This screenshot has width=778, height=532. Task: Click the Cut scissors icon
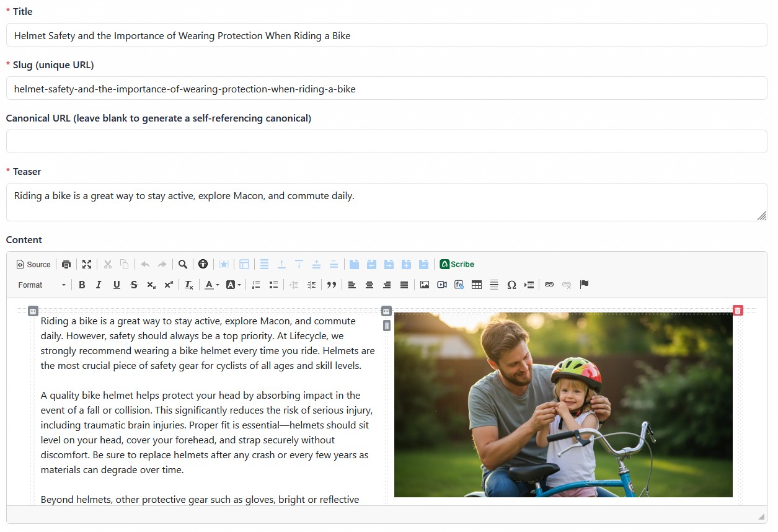(107, 264)
